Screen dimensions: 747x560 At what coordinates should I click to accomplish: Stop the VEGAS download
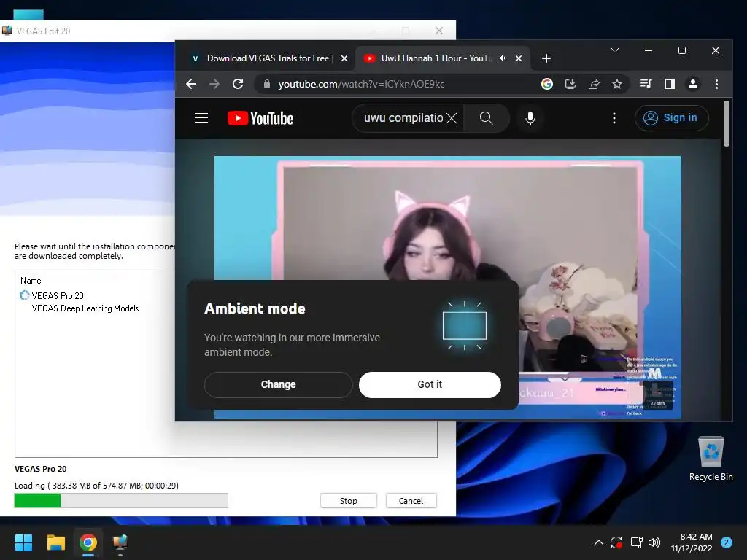click(348, 500)
